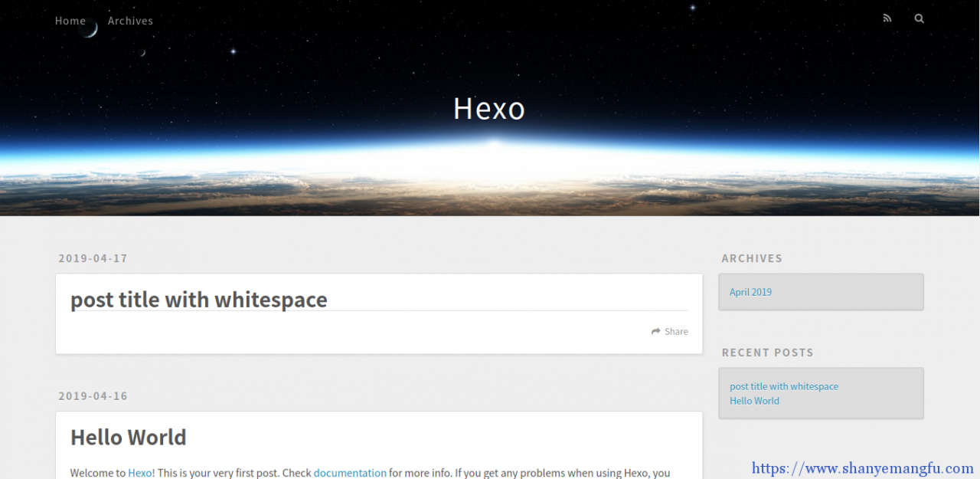
Task: Open the Archives menu item
Action: pos(130,21)
